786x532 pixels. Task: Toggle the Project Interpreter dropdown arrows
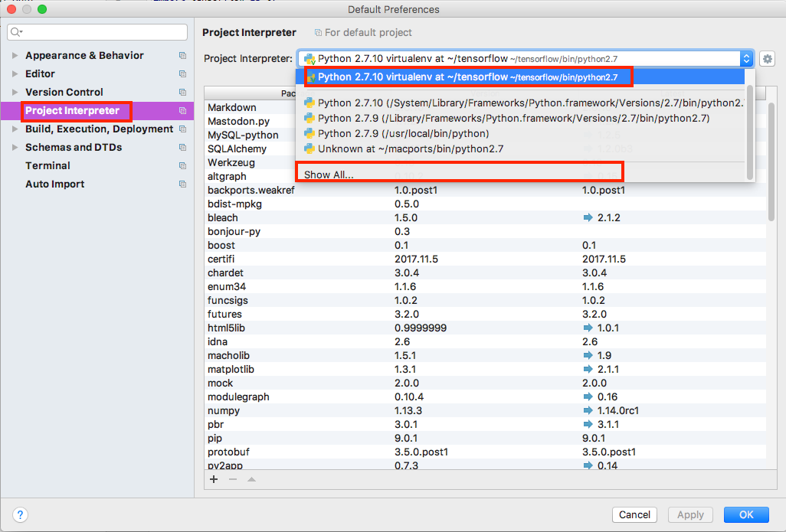(x=746, y=59)
